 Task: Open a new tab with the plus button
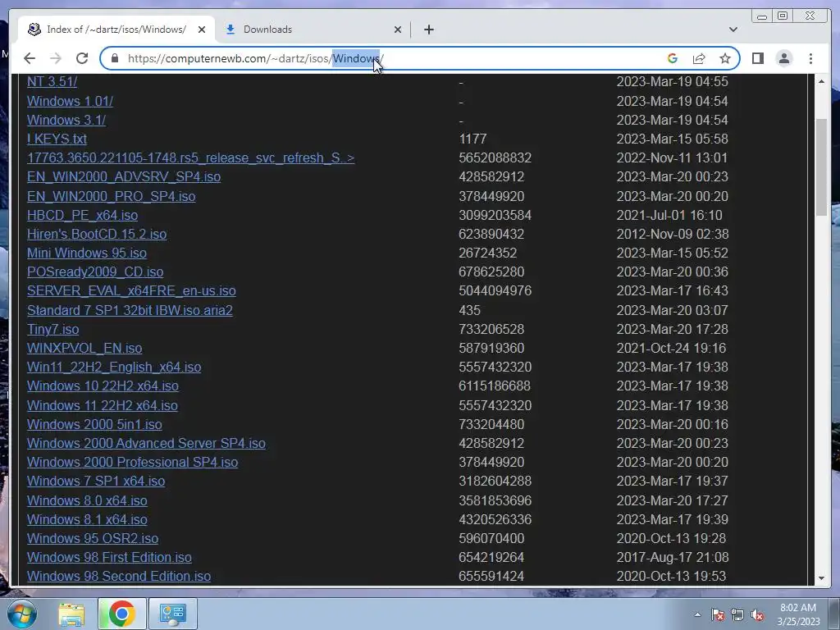tap(428, 30)
